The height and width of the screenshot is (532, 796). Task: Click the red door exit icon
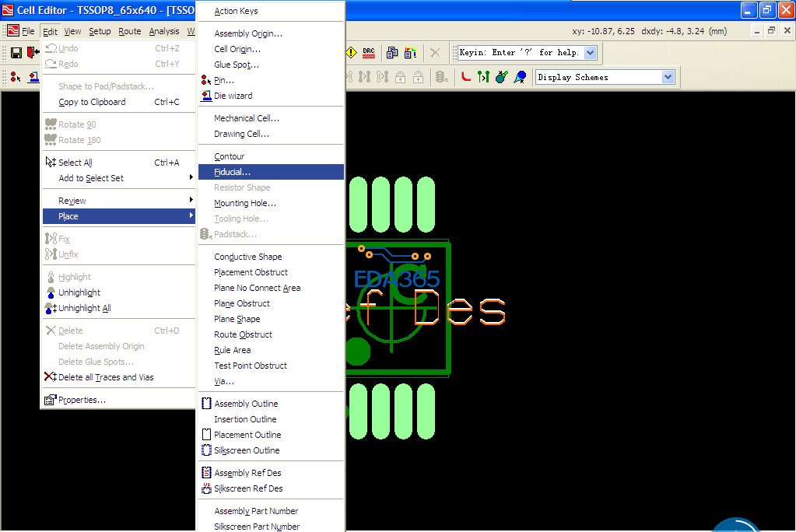33,53
